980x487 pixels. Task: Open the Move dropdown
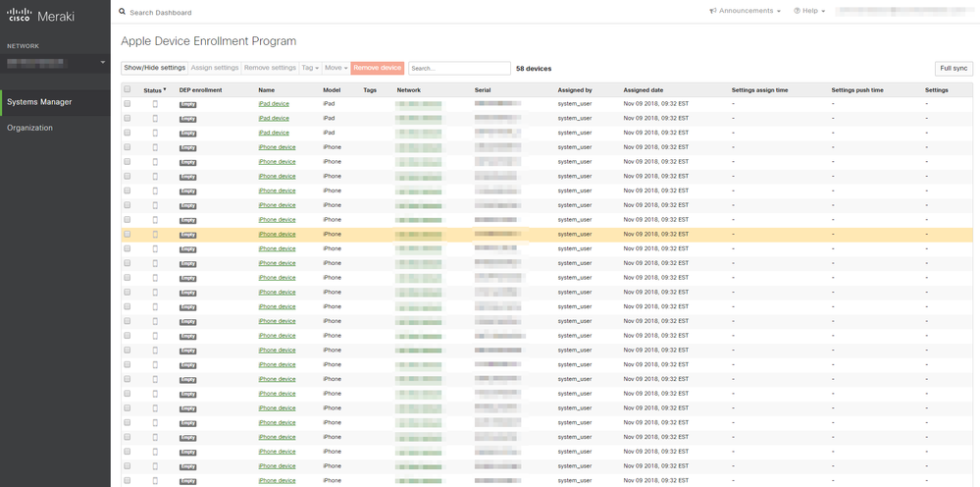pos(336,68)
